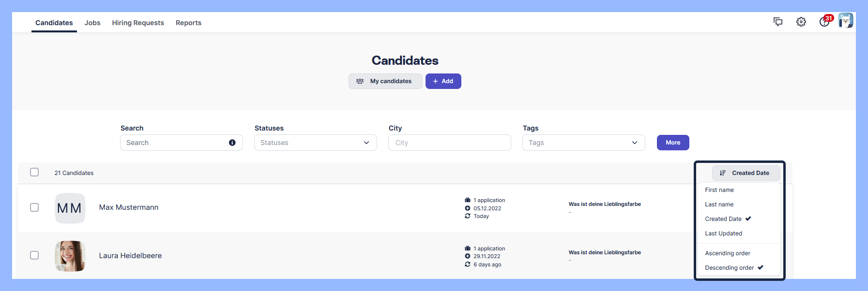Open notifications with the 31 badge

pyautogui.click(x=824, y=22)
